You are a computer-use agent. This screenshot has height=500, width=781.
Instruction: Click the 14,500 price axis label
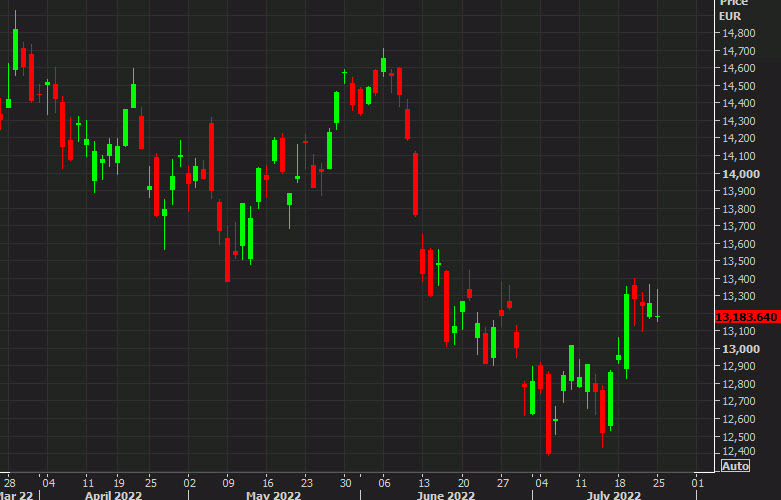[x=739, y=86]
